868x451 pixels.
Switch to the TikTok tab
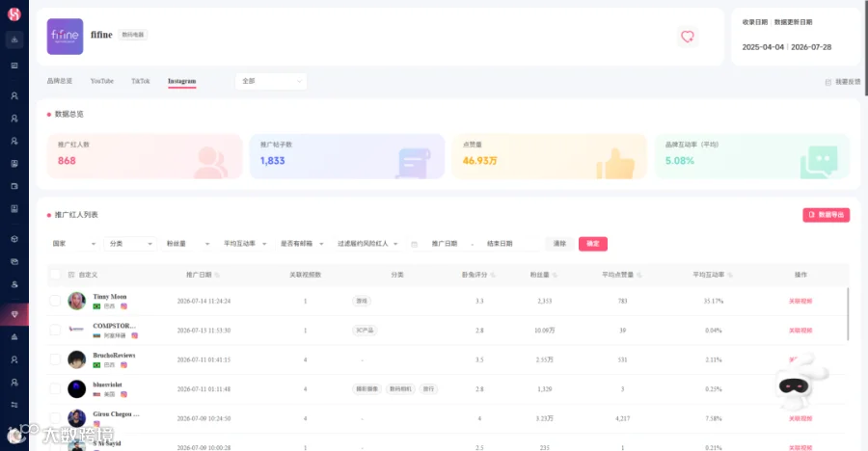click(140, 81)
